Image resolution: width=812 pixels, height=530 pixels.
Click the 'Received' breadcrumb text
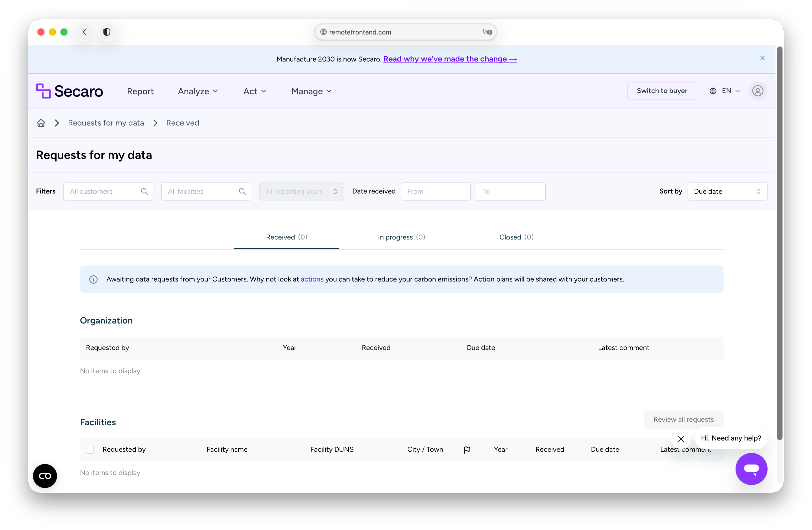(183, 123)
